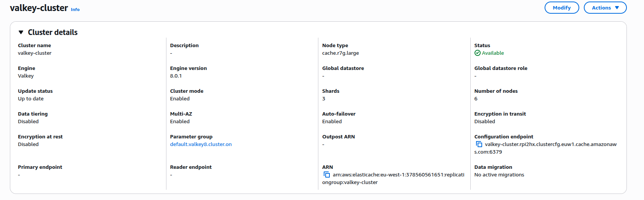Click the Up to date update status

(30, 99)
